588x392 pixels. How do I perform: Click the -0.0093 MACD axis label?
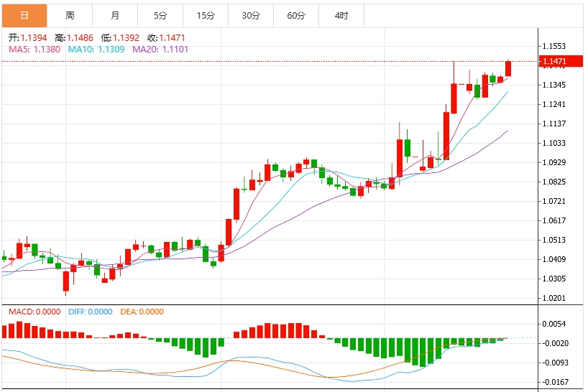click(555, 363)
